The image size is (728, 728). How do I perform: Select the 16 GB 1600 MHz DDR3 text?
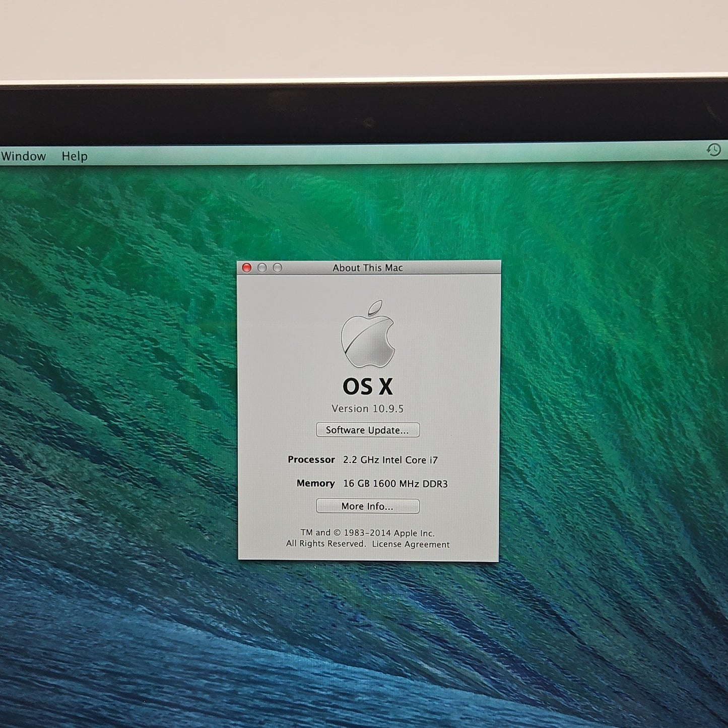coord(395,484)
